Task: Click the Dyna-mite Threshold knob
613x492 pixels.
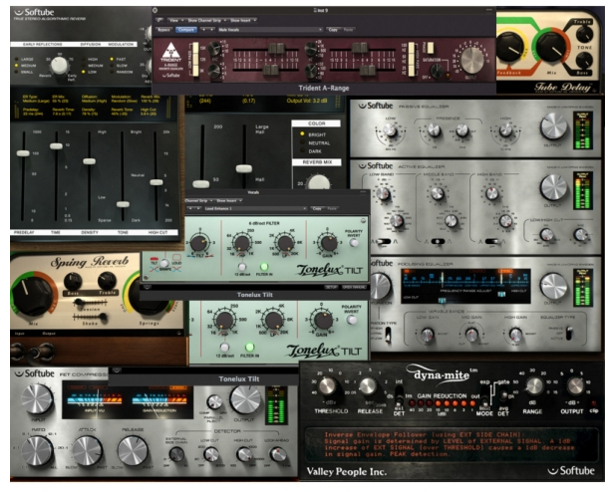Action: pyautogui.click(x=327, y=387)
